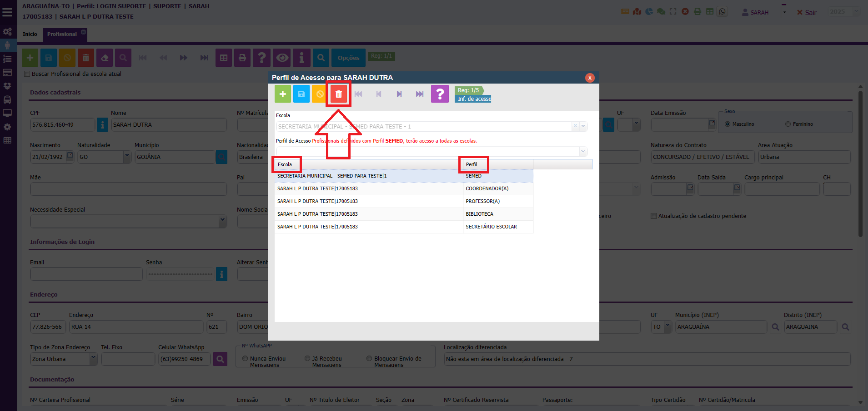868x411 pixels.
Task: Switch to the Início tab
Action: (30, 34)
